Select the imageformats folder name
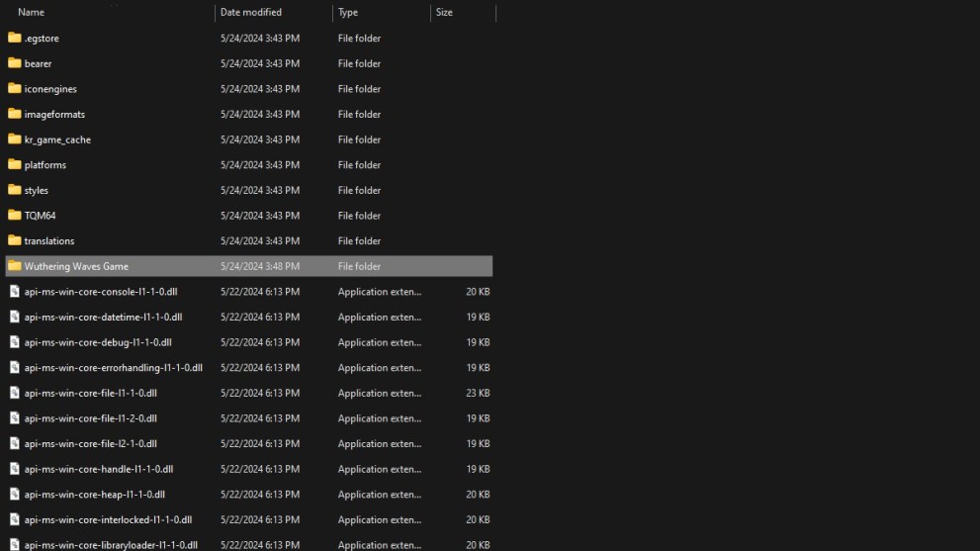The width and height of the screenshot is (980, 551). coord(54,115)
